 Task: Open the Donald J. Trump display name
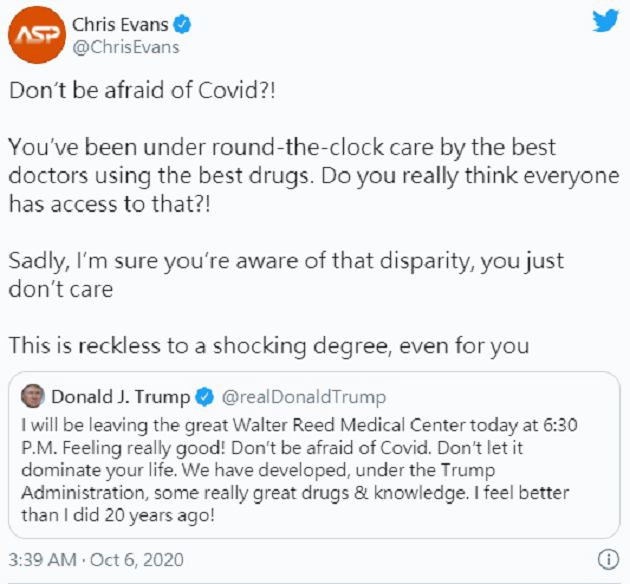(x=121, y=397)
